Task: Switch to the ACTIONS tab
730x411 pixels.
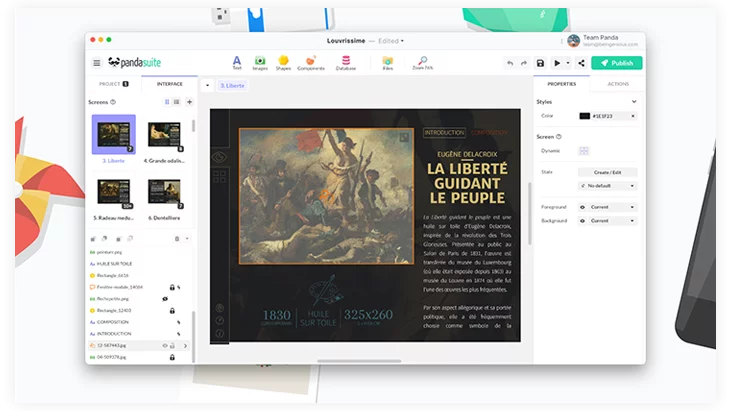Action: [x=618, y=84]
